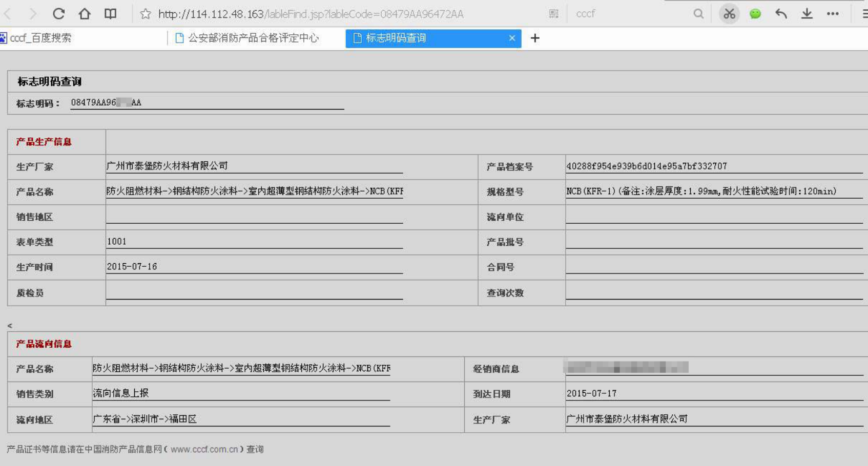868x466 pixels.
Task: Open a new tab with plus button
Action: [x=535, y=38]
